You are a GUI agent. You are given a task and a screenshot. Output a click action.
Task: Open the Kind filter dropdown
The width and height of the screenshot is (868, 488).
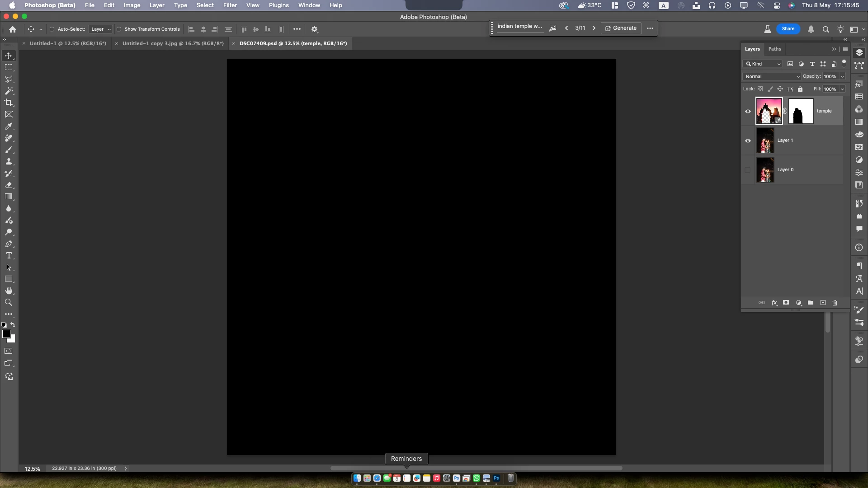[763, 64]
